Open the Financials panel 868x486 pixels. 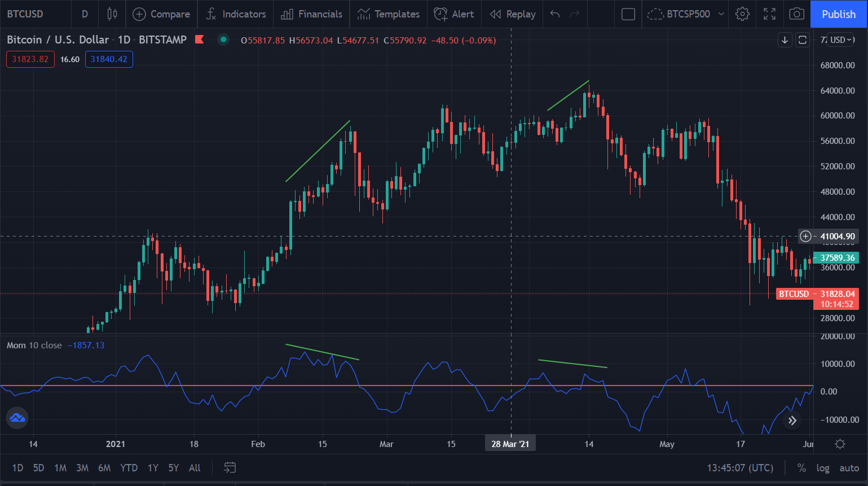coord(312,14)
